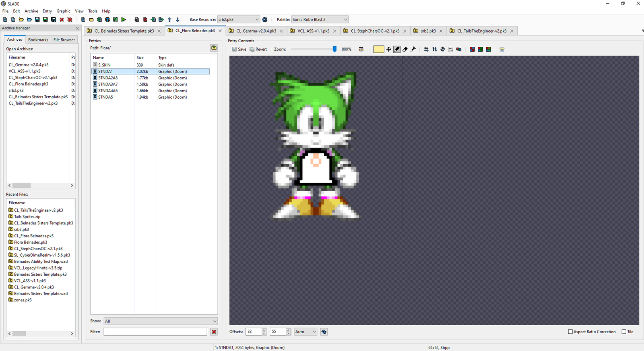
Task: Select the STNDA2A8 entry
Action: 151,78
